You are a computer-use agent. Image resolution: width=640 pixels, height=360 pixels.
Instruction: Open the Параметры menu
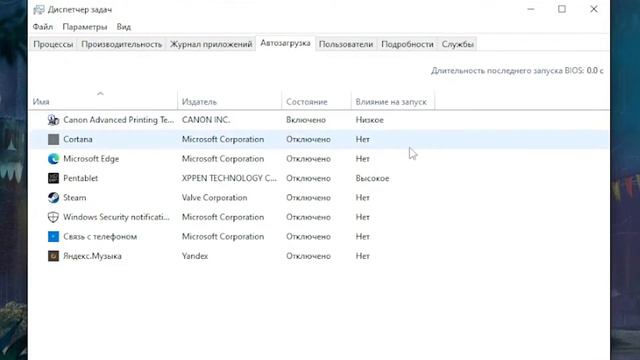(85, 27)
